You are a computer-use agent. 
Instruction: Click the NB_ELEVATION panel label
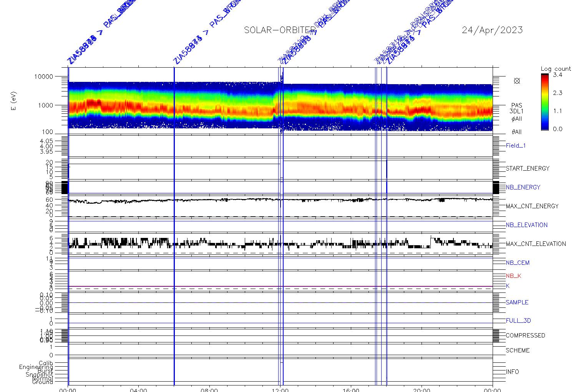[x=526, y=225]
